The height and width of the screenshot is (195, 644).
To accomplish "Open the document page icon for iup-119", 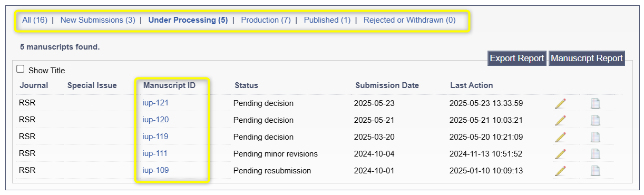I will [x=596, y=138].
